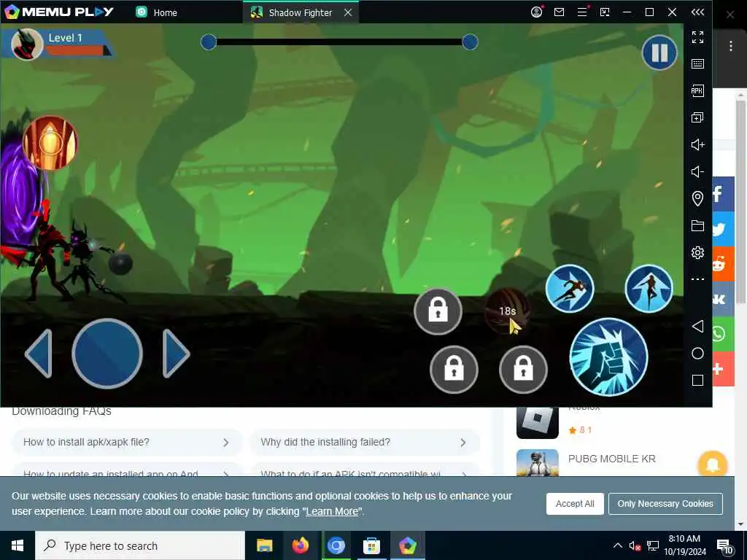Open the MEmu account profile icon
Screen dimensions: 747x560
click(536, 12)
